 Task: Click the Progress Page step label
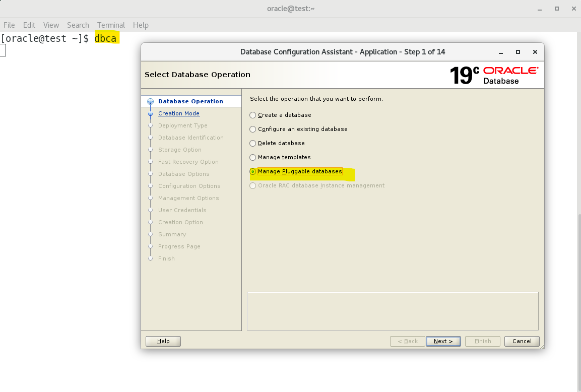click(179, 246)
